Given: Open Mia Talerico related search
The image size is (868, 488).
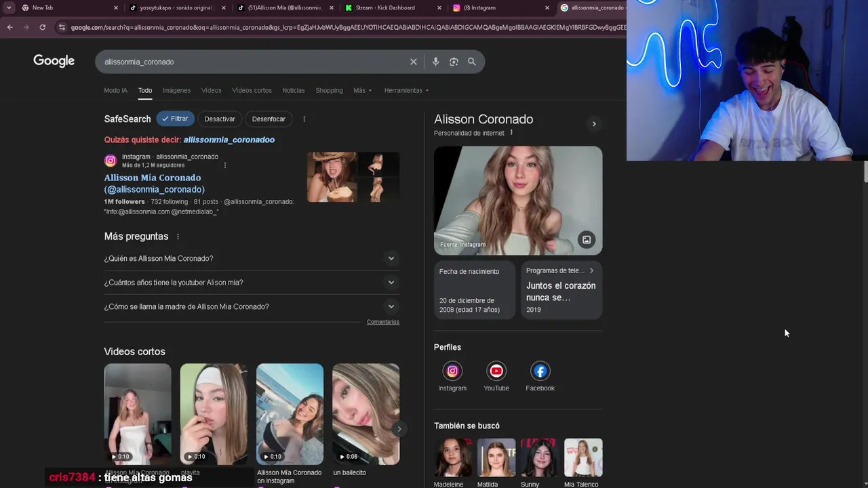Looking at the screenshot, I should click(583, 462).
